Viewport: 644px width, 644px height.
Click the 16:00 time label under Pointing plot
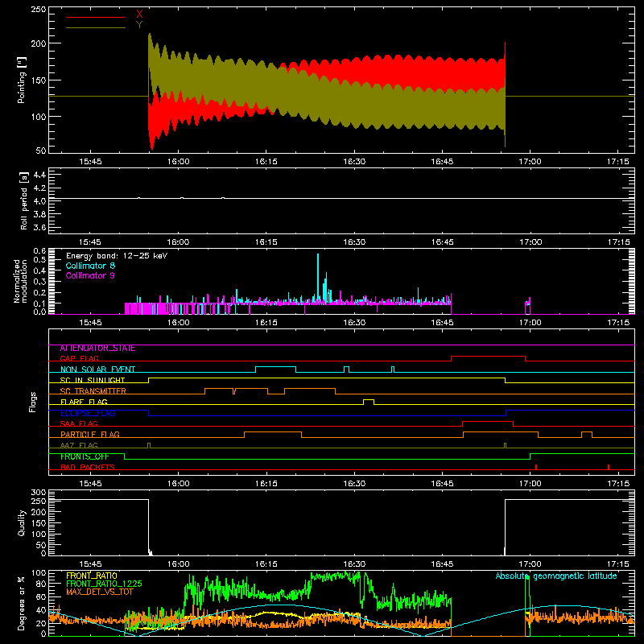178,162
